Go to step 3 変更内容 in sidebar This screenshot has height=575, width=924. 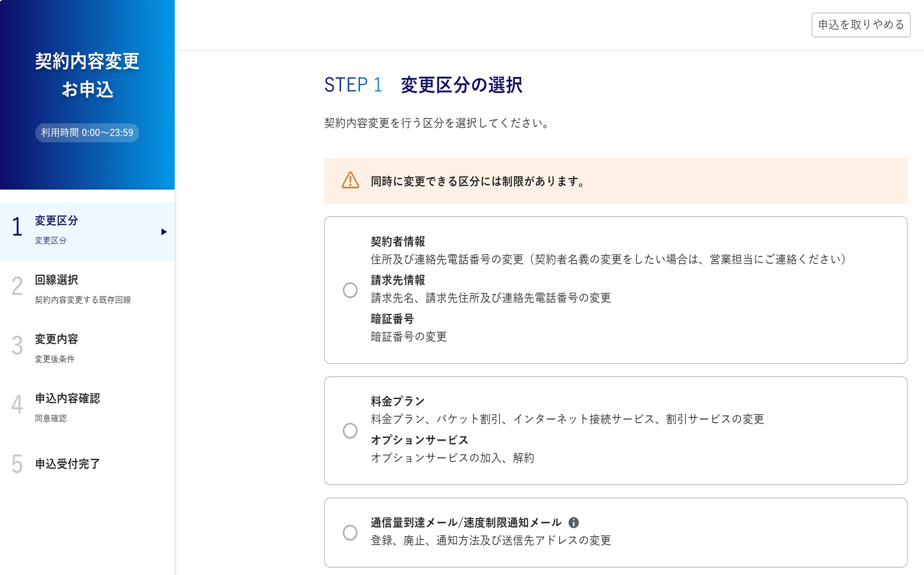(56, 339)
